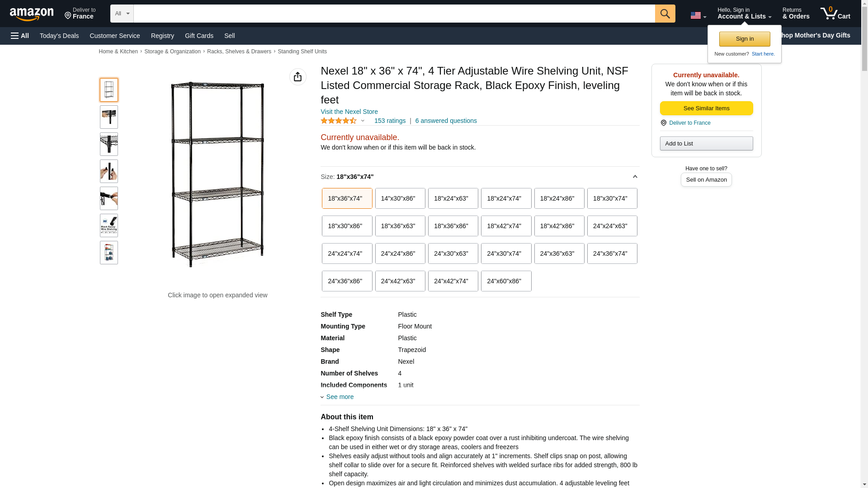Select the 24"x60"x86" size option
The width and height of the screenshot is (868, 488).
pyautogui.click(x=506, y=281)
